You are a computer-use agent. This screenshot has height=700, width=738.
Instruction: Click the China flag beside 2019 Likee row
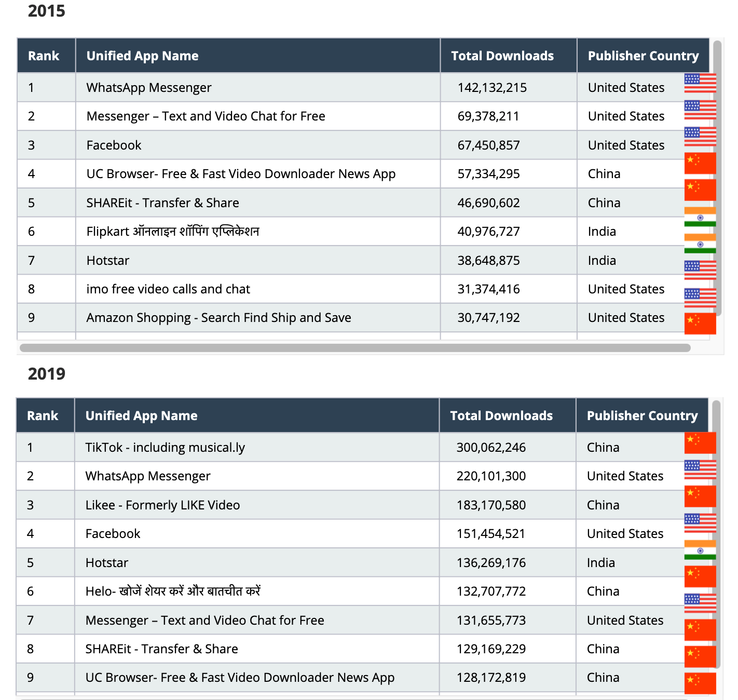pos(700,496)
